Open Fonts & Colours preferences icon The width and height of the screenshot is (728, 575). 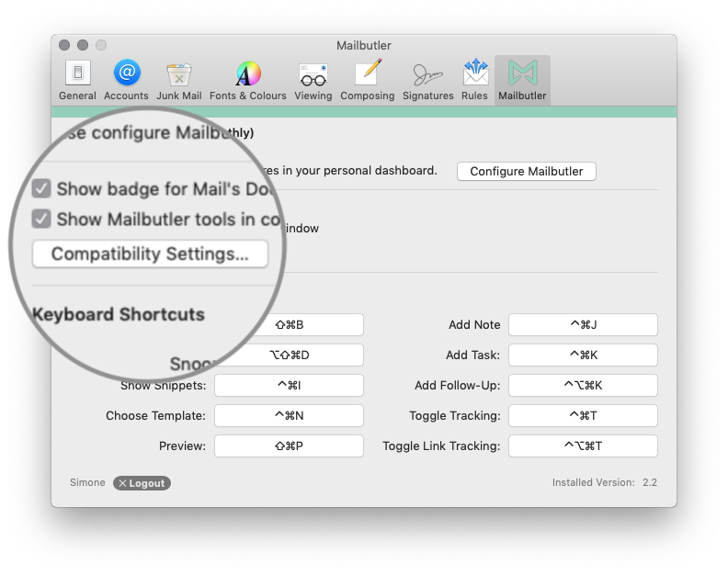coord(248,73)
